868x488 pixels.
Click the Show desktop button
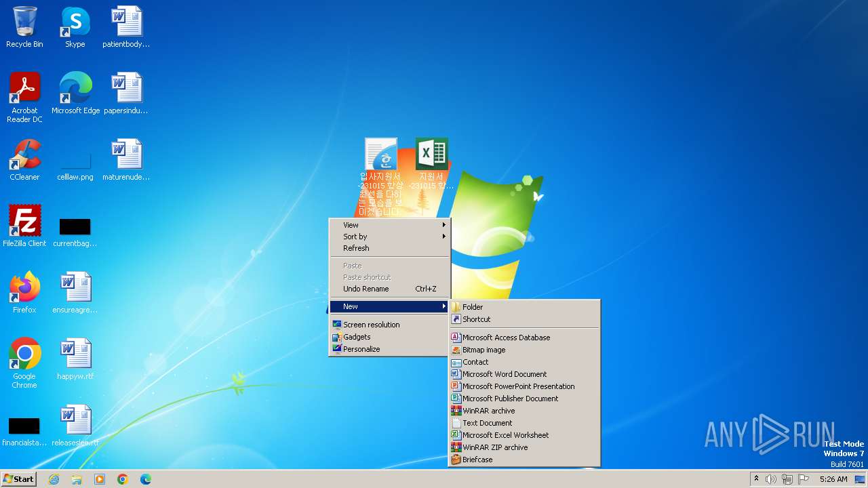coord(860,479)
